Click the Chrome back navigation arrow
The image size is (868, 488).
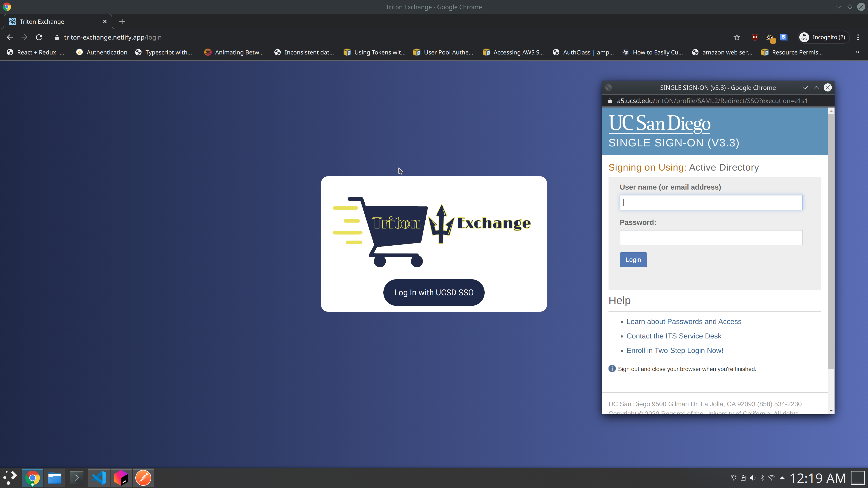pos(10,37)
